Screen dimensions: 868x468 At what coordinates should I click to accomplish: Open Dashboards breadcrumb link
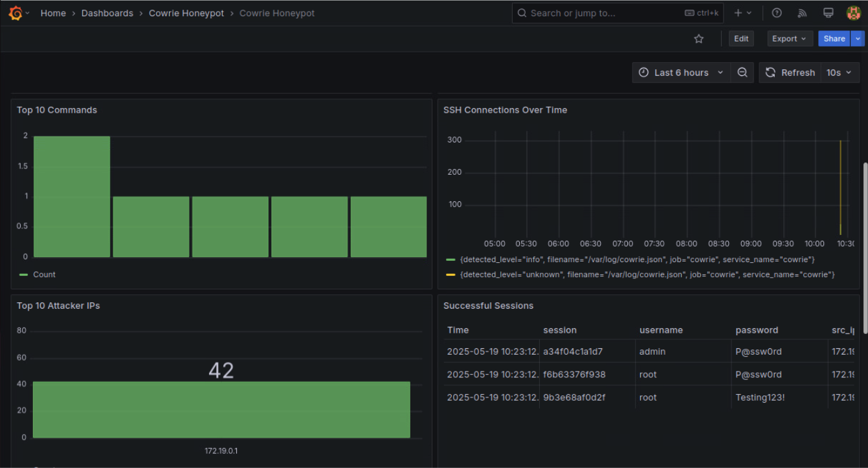click(x=107, y=13)
